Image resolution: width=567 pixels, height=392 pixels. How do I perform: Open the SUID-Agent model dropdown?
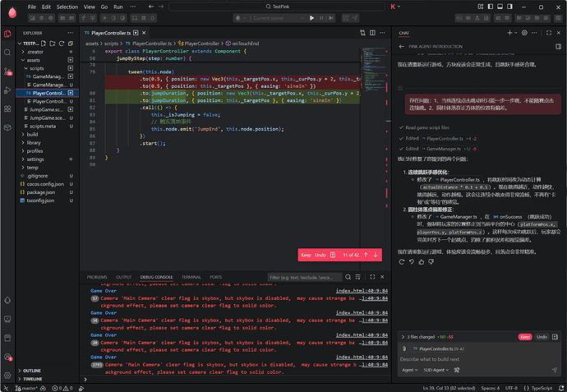(437, 371)
